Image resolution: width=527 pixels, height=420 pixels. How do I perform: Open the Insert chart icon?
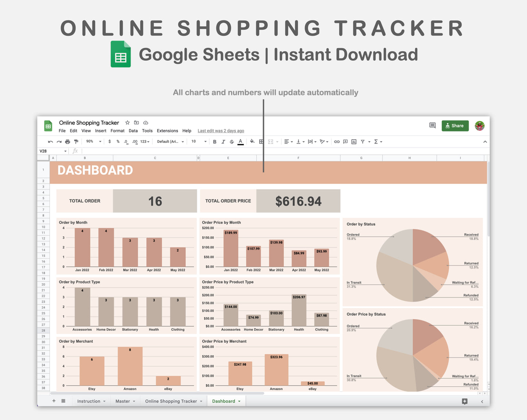coord(354,141)
